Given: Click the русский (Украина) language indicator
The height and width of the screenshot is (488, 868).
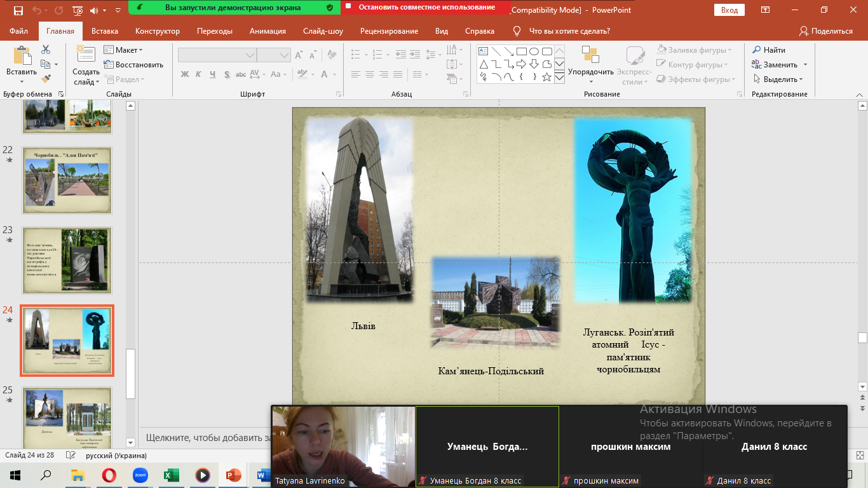Looking at the screenshot, I should click(116, 456).
